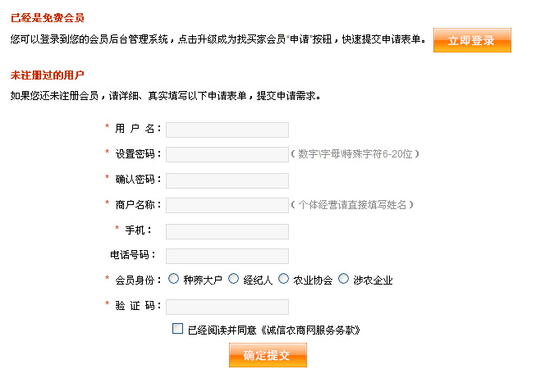Click the 会员身份 field label
Viewport: 536px width, 392px height.
[136, 280]
